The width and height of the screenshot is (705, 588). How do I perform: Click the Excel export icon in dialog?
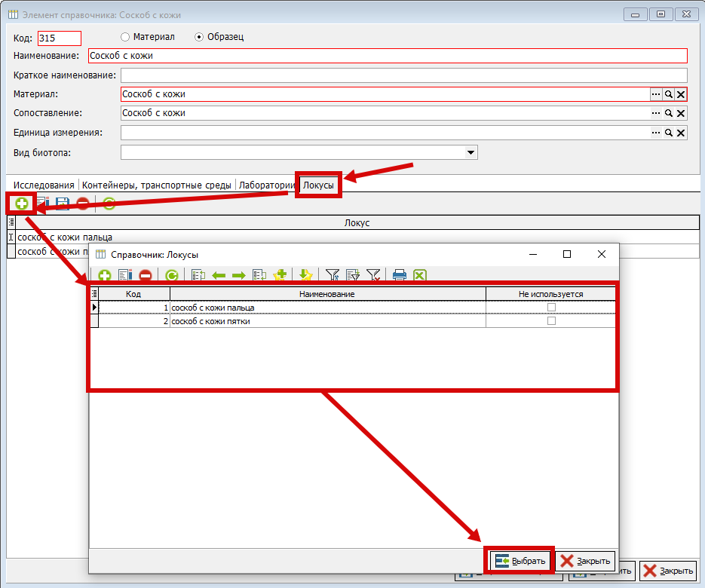(420, 276)
